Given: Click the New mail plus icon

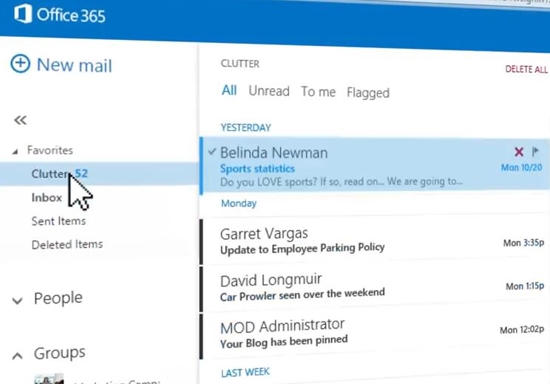Looking at the screenshot, I should 20,64.
